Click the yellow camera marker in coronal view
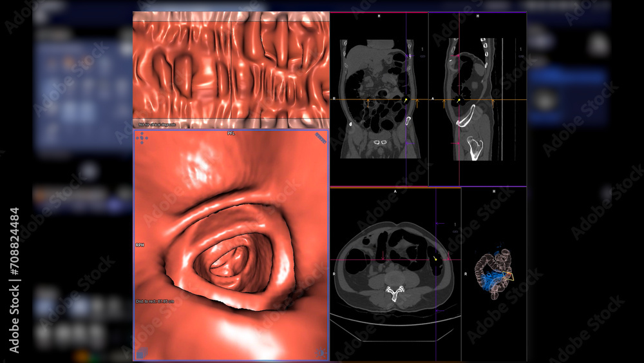 tap(405, 100)
